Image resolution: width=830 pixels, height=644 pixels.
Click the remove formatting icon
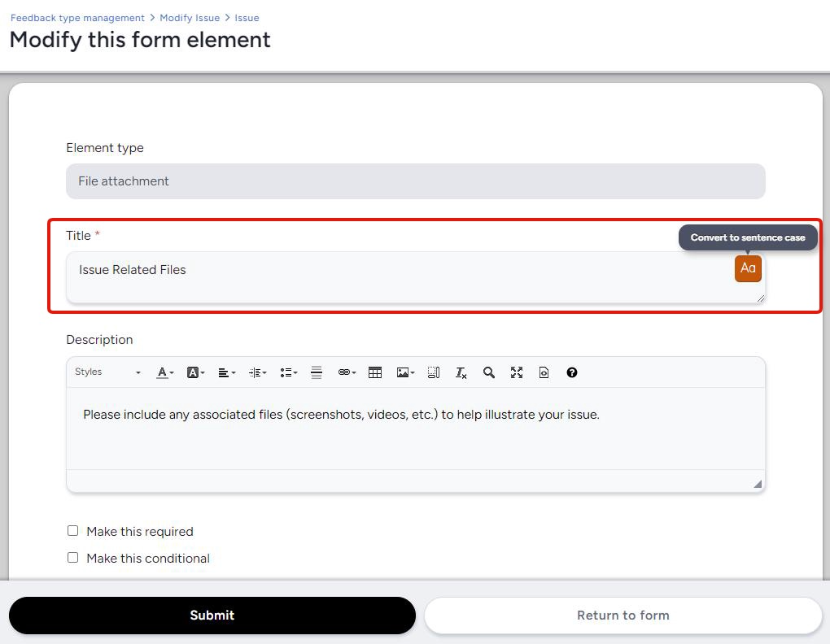[461, 372]
